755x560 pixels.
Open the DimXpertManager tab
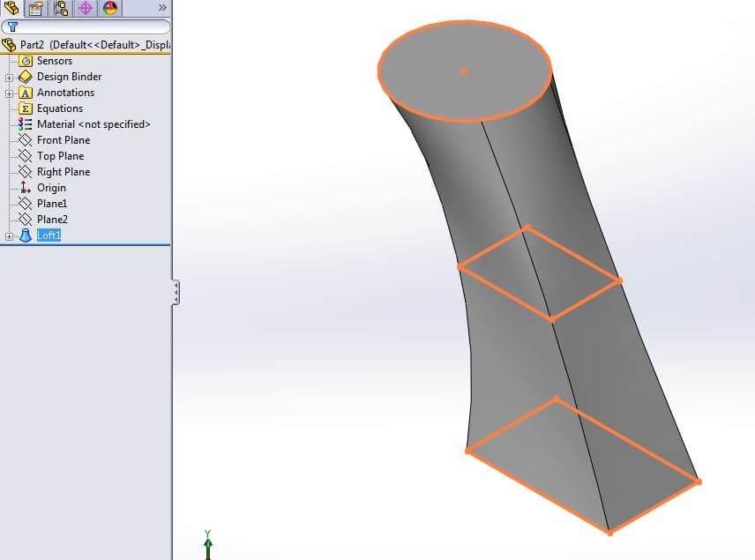86,8
